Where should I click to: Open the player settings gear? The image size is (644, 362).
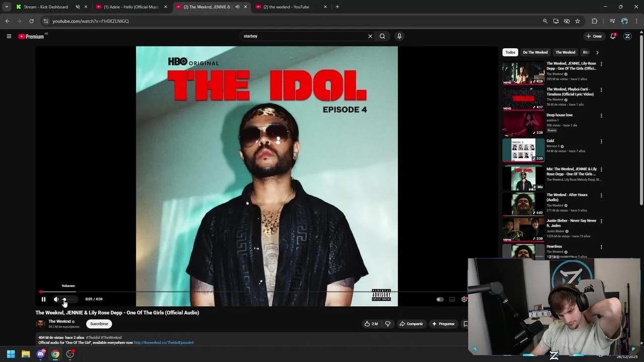click(x=464, y=299)
